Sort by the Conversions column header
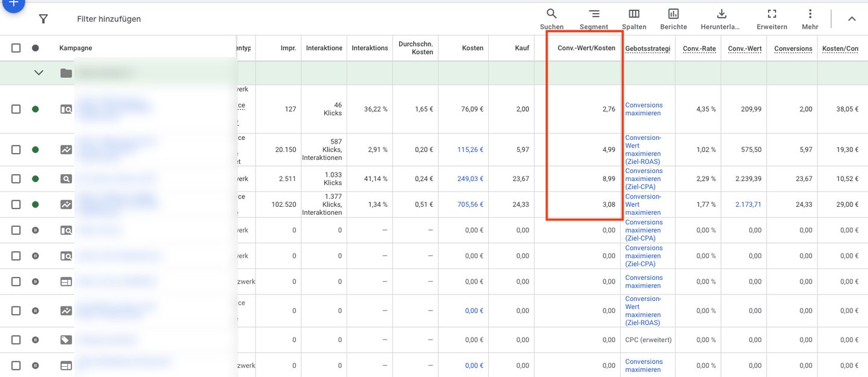Viewport: 868px width, 377px height. (x=793, y=48)
